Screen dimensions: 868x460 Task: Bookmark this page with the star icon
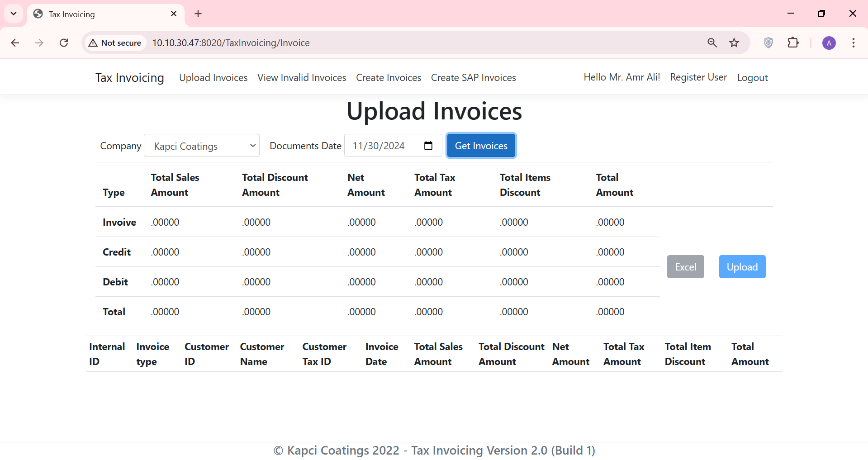coord(734,43)
